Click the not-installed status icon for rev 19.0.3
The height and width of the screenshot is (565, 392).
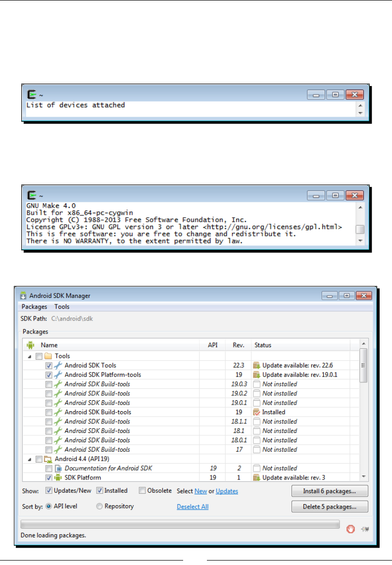(x=256, y=384)
